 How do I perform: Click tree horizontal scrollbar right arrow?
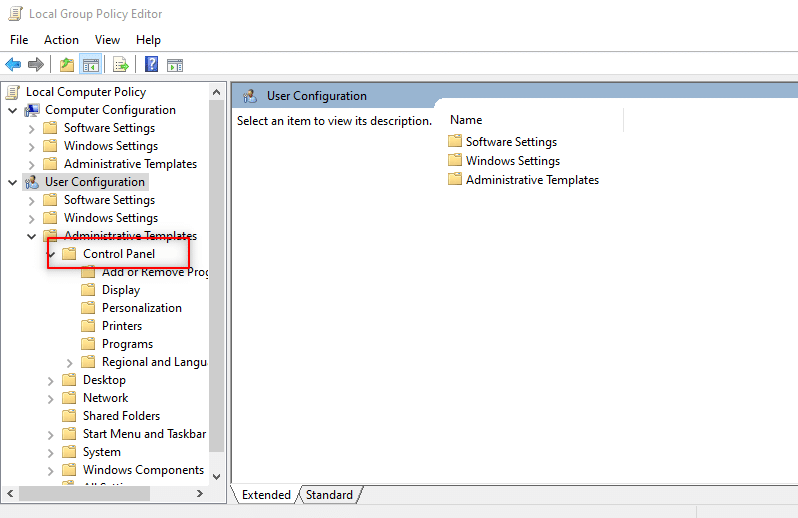coord(200,494)
